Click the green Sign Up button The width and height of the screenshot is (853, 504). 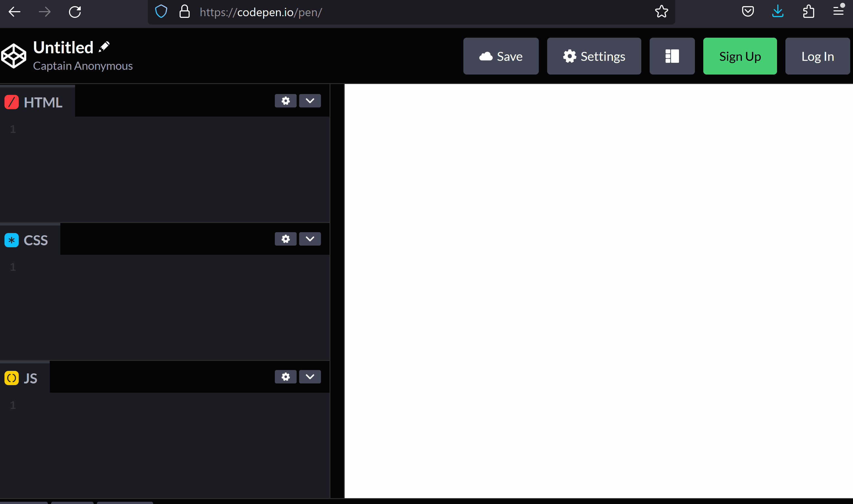click(x=740, y=56)
